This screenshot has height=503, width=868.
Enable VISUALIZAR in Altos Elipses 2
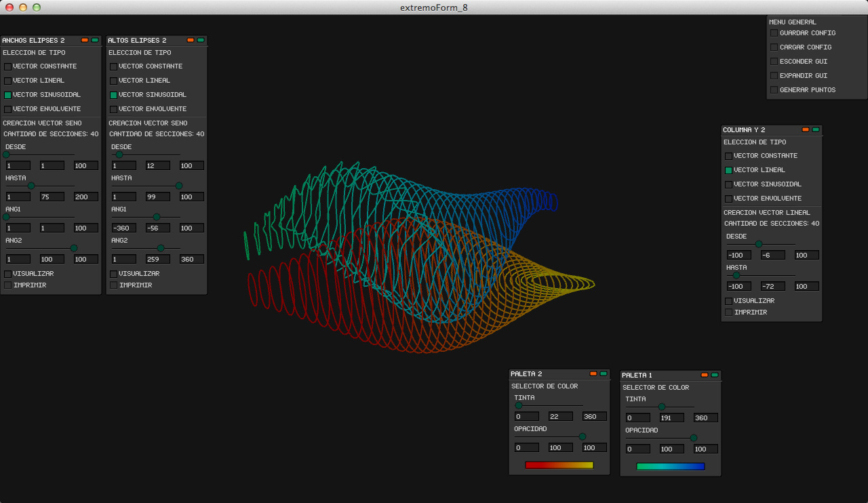113,274
